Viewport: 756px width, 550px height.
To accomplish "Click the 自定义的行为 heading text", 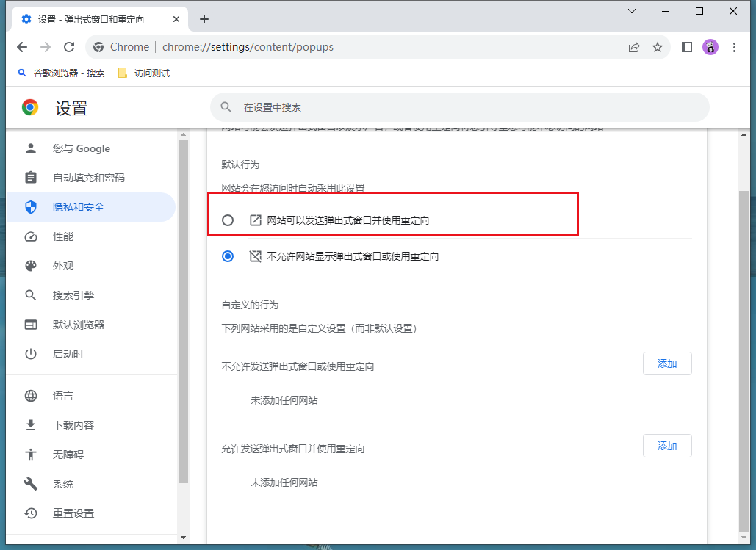I will pos(251,305).
